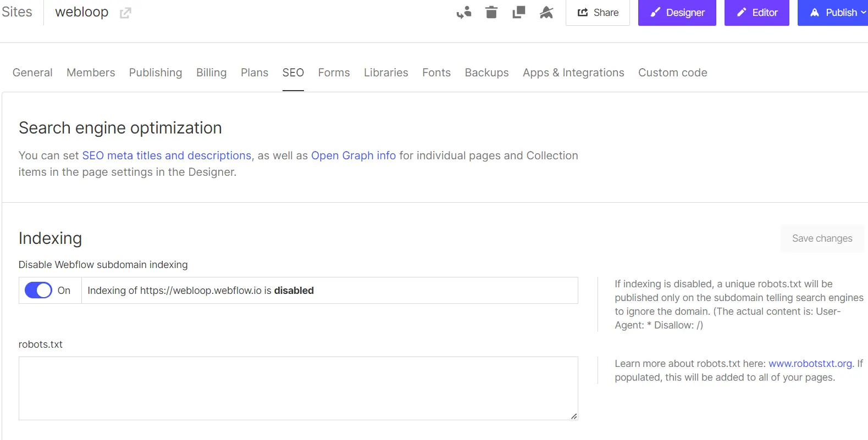Click 'Disable Webflow subdomain indexing' label
The height and width of the screenshot is (440, 868).
click(x=103, y=265)
